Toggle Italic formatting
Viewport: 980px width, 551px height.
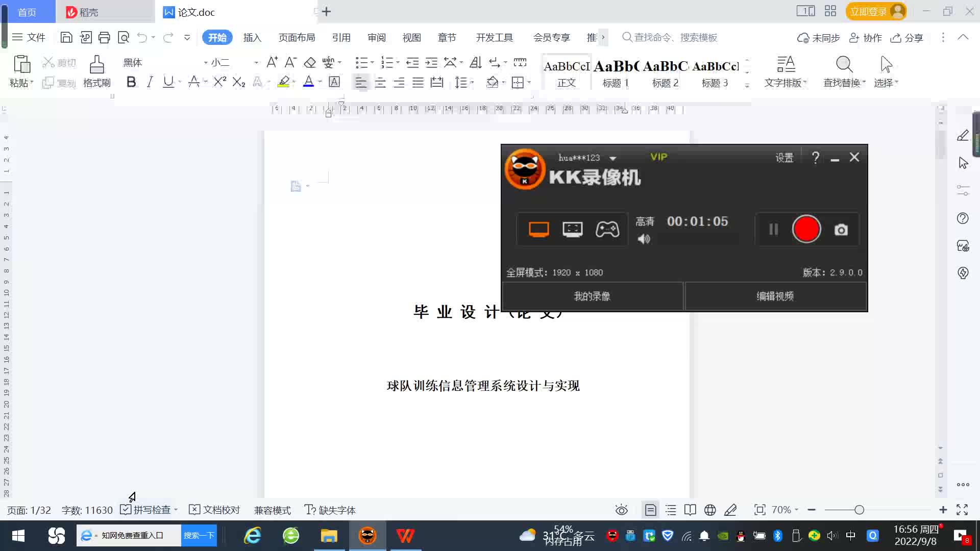[150, 82]
